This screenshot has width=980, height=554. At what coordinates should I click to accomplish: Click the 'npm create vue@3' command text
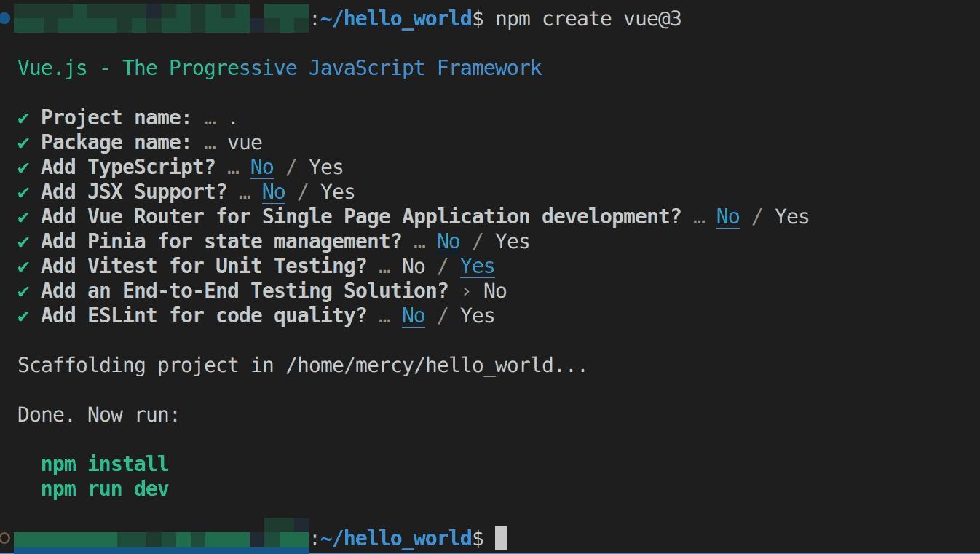(588, 19)
